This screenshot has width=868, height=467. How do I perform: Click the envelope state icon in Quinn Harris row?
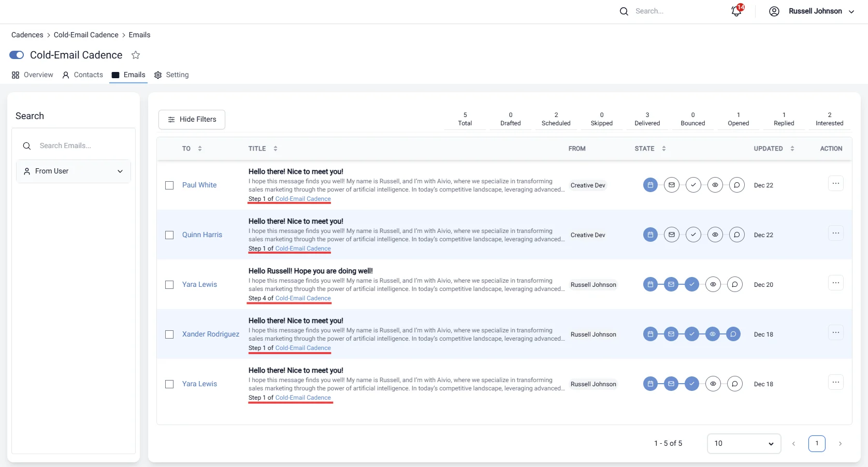672,235
